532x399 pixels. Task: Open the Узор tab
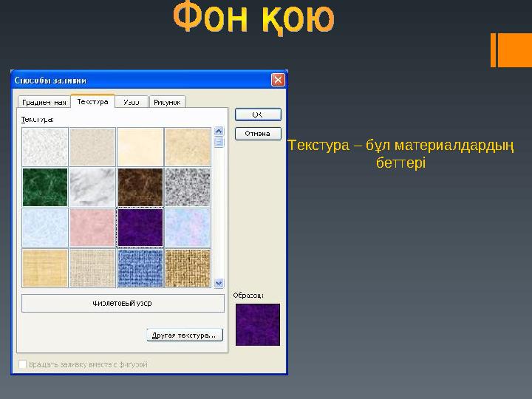[x=132, y=102]
